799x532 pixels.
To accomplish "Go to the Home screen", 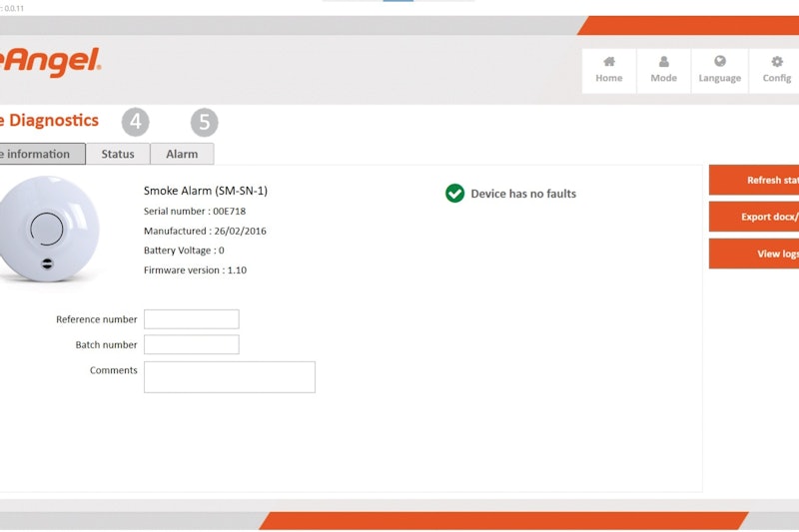I will click(608, 69).
